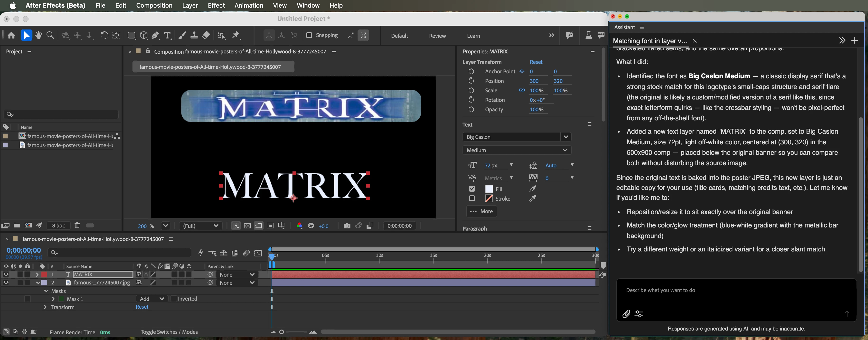Enable the Stroke checkbox
This screenshot has width=868, height=340.
pos(472,198)
